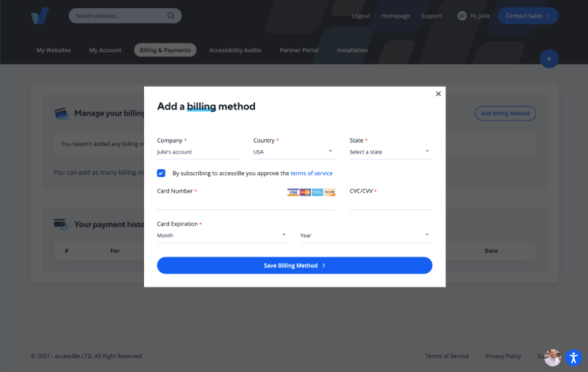This screenshot has height=372, width=588.
Task: Toggle the terms of service checkbox
Action: [161, 174]
